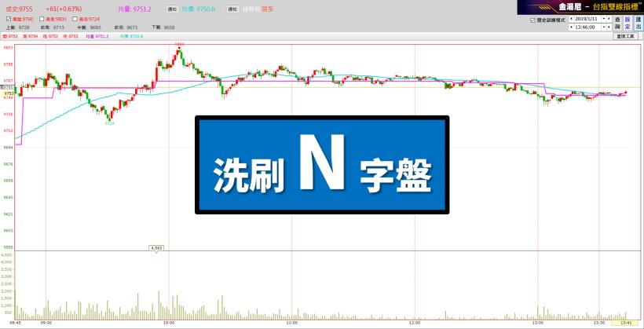Viewport: 644px width, 329px height.
Task: Click the 金湯尼 台指雙線指標 banner
Action: pos(580,7)
